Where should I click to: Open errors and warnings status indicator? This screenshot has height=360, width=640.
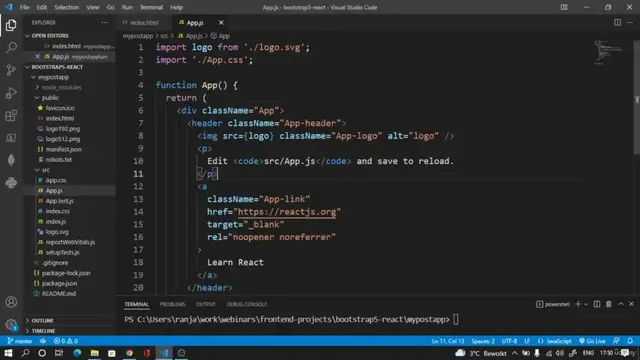66,341
